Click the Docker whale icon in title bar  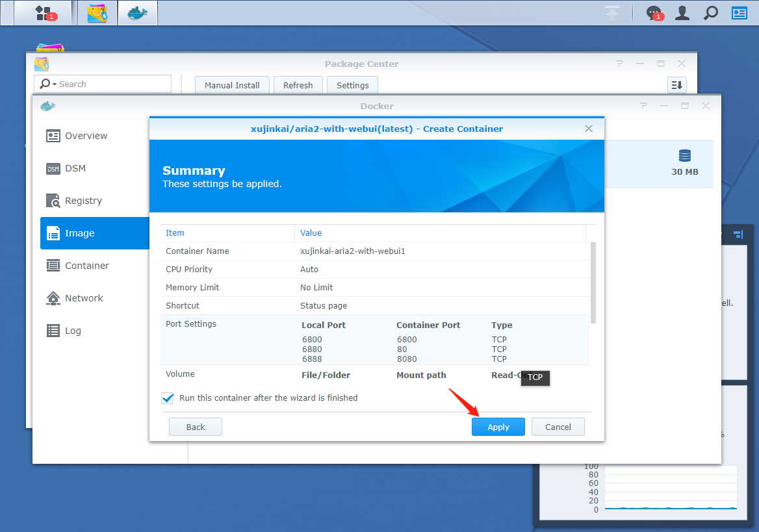pyautogui.click(x=48, y=106)
